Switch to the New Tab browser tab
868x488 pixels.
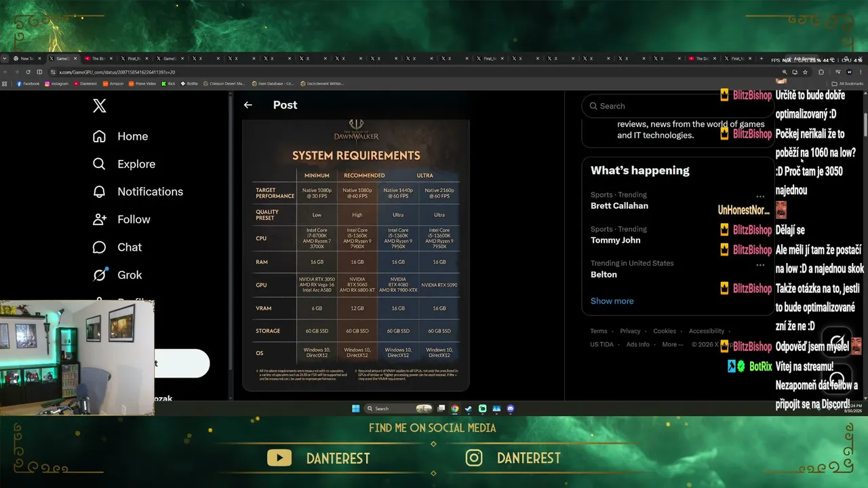(27, 58)
